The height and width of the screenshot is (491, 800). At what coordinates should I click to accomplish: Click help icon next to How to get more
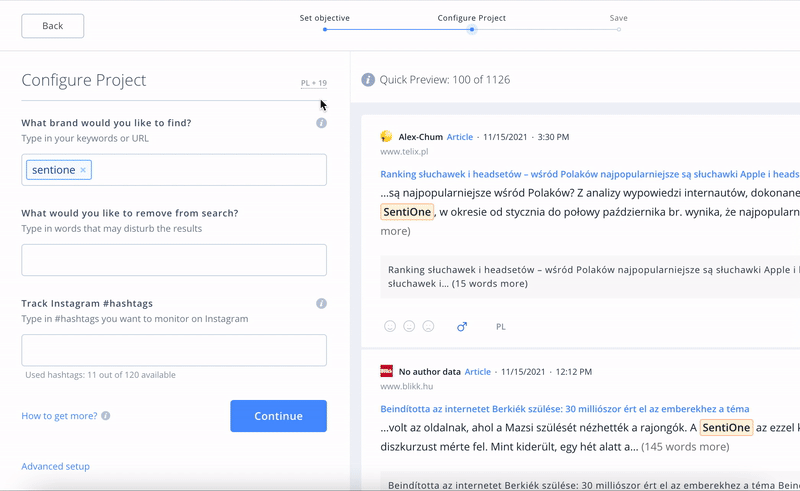click(106, 416)
